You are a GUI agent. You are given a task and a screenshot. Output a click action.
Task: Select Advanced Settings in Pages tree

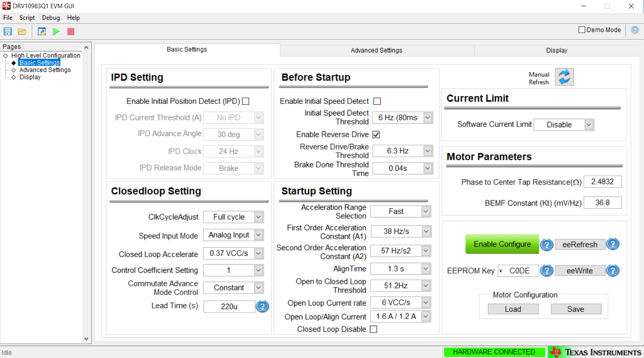(45, 70)
